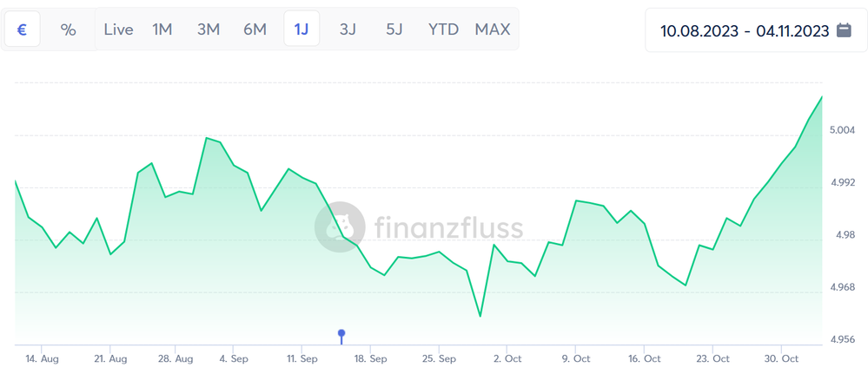Switch chart to Euro display

tap(22, 29)
